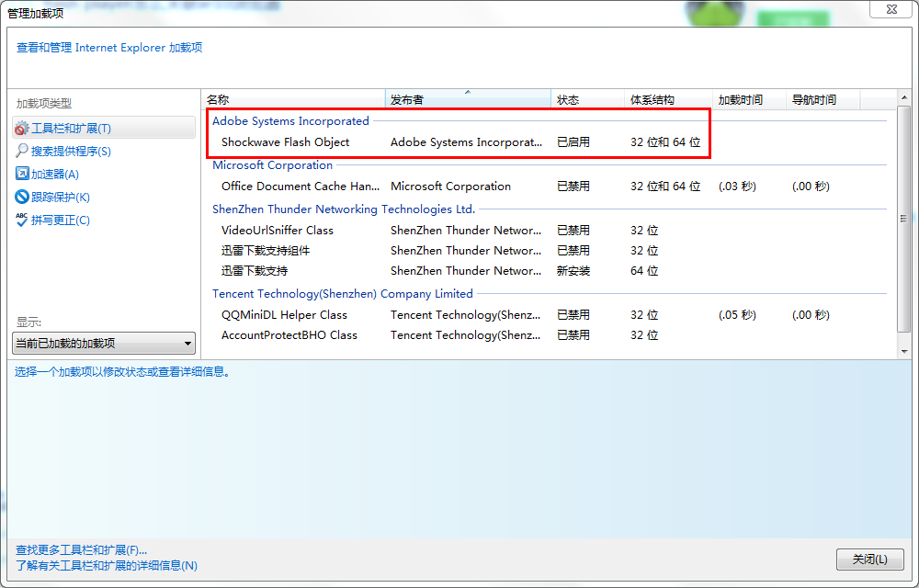Screen dimensions: 919x588
Task: Sort list by 加载时间 column header
Action: coord(749,99)
